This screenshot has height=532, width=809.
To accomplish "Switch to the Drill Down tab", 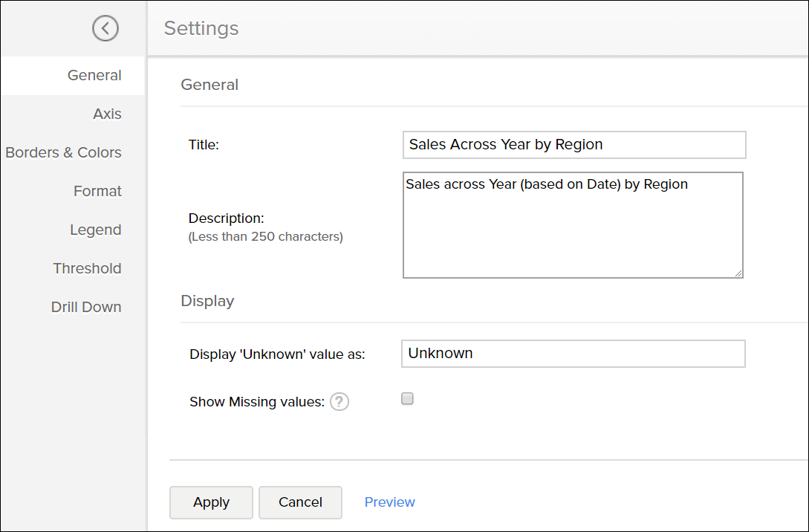I will (x=86, y=307).
